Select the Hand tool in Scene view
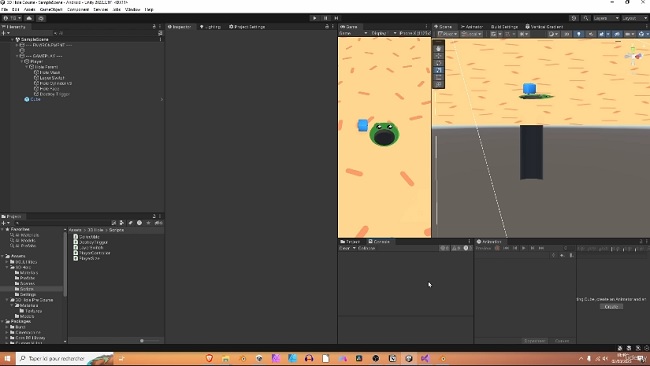Screen dimensions: 650x366 [439, 48]
